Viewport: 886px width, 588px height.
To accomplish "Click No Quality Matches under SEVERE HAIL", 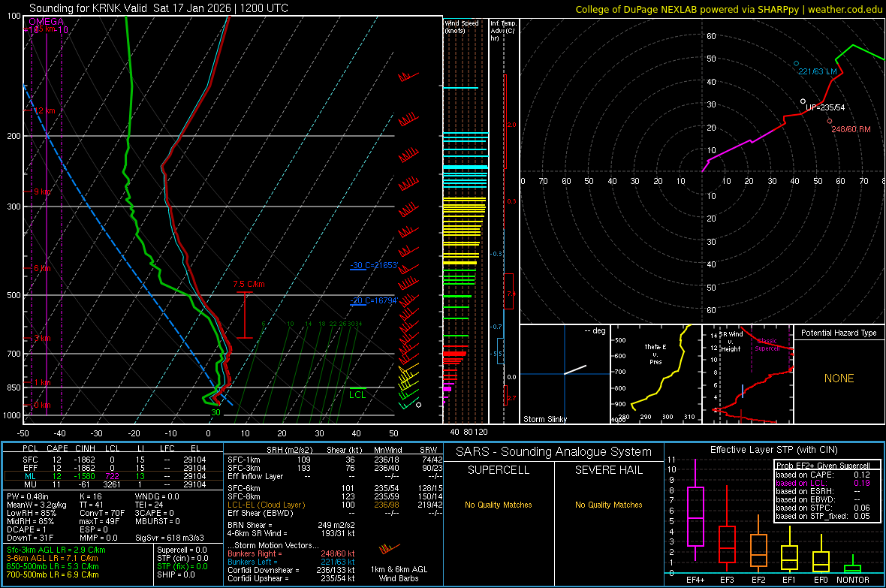I will pos(608,505).
